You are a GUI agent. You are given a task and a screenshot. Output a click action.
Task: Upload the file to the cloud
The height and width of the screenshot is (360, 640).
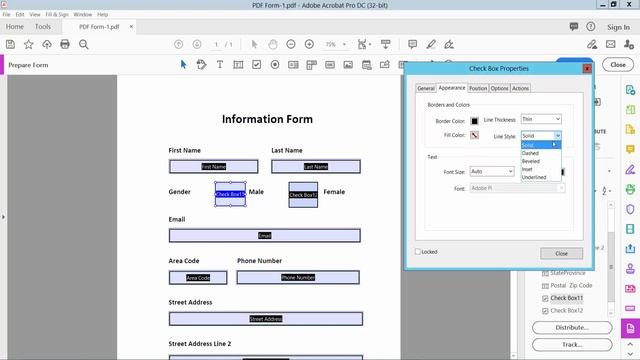[47, 44]
